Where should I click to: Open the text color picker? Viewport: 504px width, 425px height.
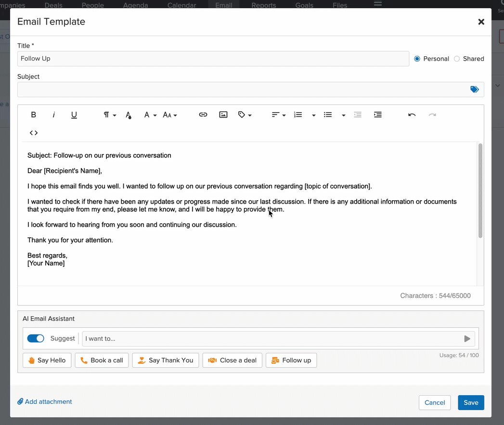[129, 115]
